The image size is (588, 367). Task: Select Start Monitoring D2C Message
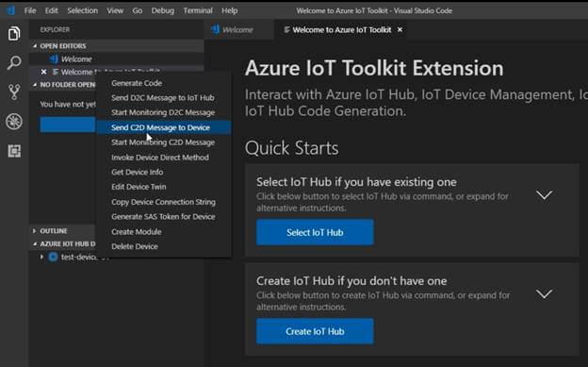pos(164,112)
